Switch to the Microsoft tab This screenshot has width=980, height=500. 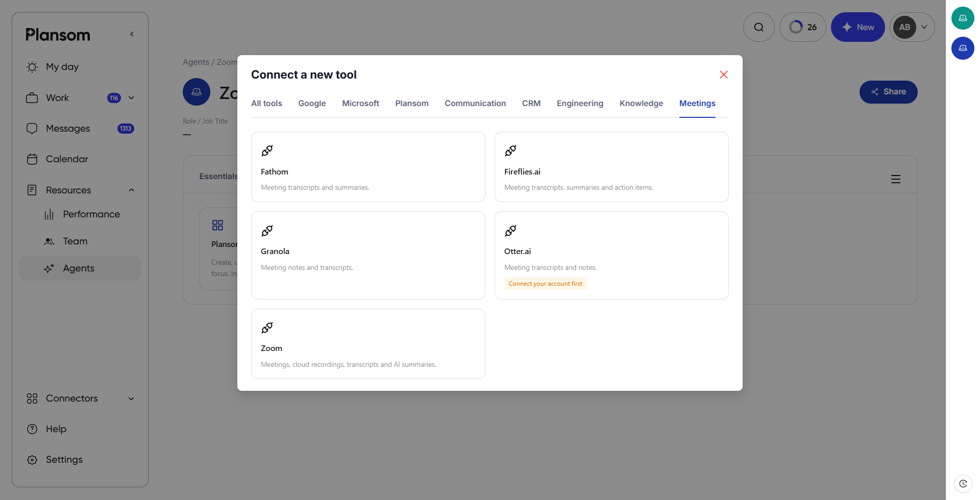click(x=360, y=103)
